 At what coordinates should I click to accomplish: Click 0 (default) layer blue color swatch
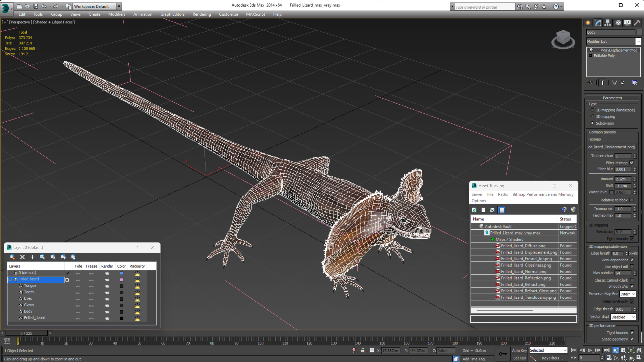click(x=121, y=273)
